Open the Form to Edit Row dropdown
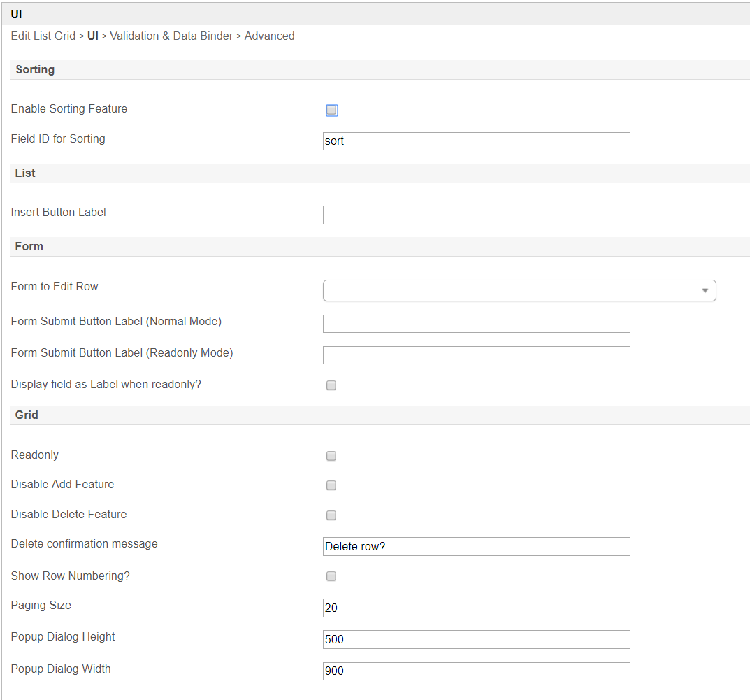The image size is (750, 700). (x=519, y=290)
